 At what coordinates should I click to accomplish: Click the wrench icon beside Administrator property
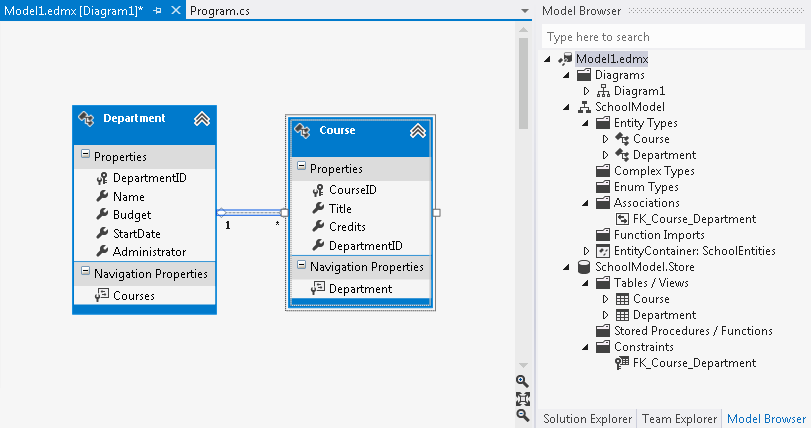(x=102, y=251)
